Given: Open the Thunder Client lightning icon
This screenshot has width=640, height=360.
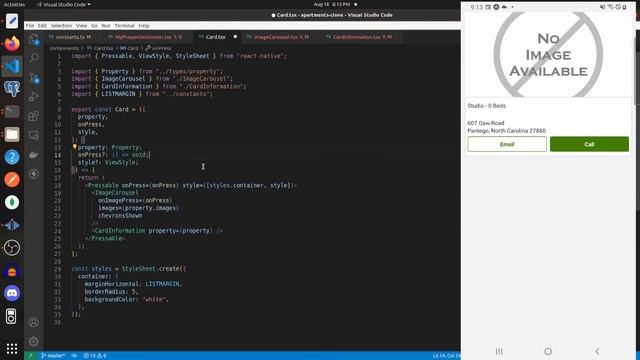Looking at the screenshot, I should (x=34, y=174).
